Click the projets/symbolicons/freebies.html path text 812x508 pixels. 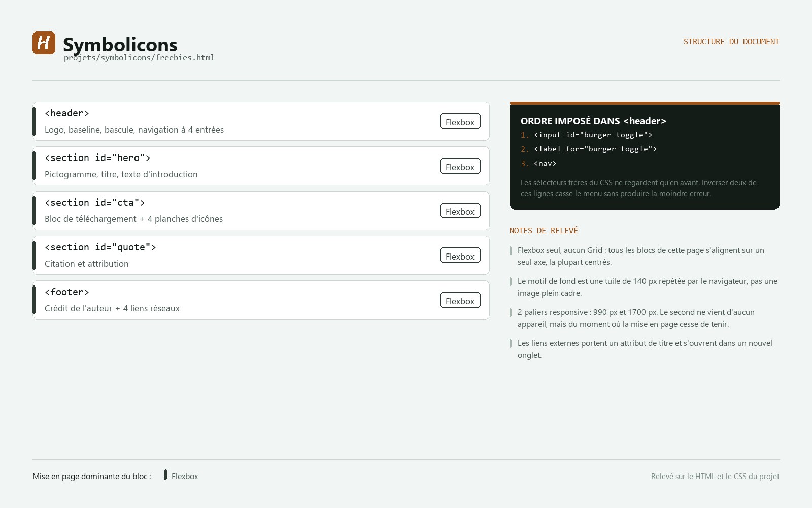pyautogui.click(x=139, y=58)
